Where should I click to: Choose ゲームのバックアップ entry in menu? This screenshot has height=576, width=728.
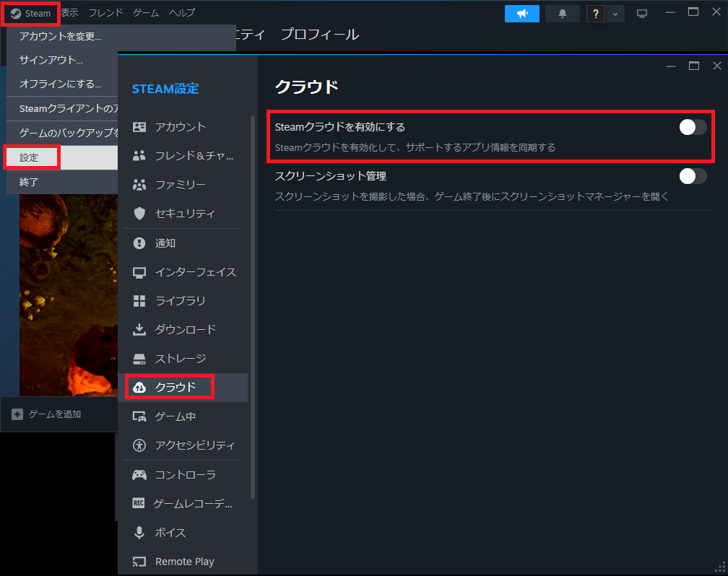[62, 134]
